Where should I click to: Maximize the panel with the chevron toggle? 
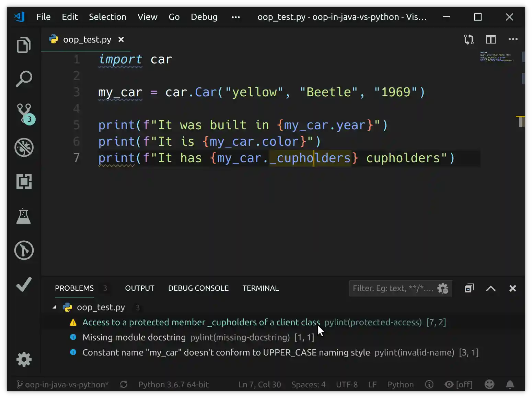tap(490, 288)
